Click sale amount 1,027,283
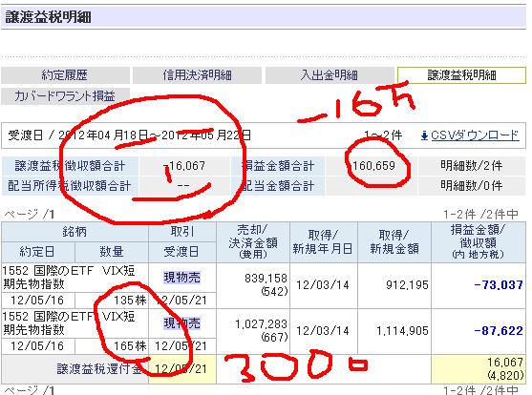 262,324
